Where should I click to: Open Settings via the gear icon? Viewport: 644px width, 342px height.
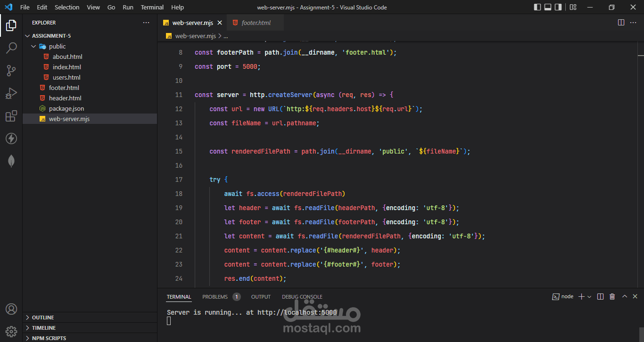click(x=11, y=331)
